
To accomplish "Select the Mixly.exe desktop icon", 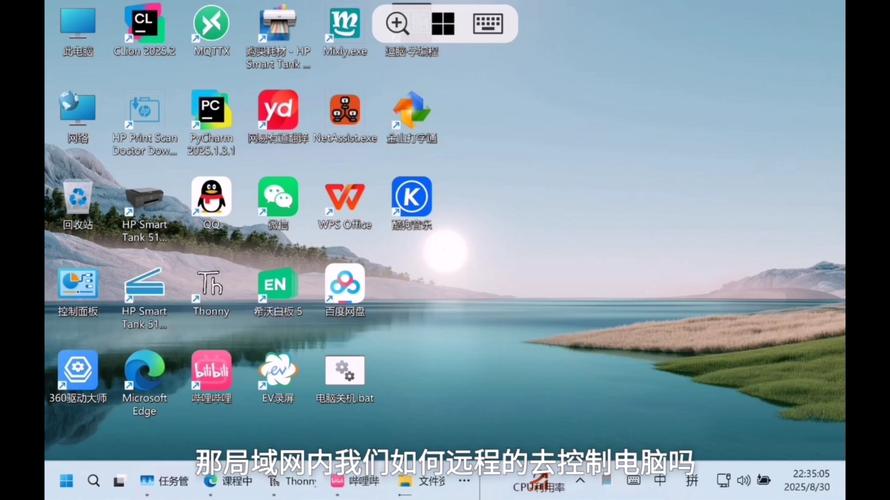I will [345, 24].
